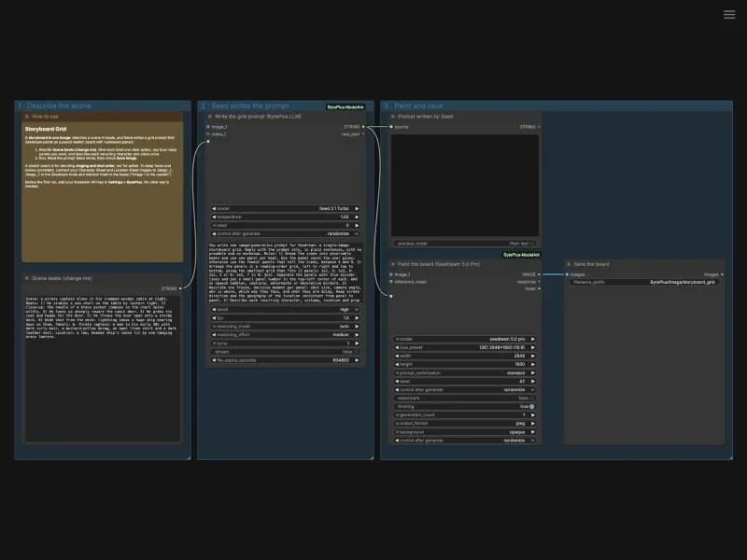
Task: Click the STRING output port of grid prompt node
Action: pos(363,127)
